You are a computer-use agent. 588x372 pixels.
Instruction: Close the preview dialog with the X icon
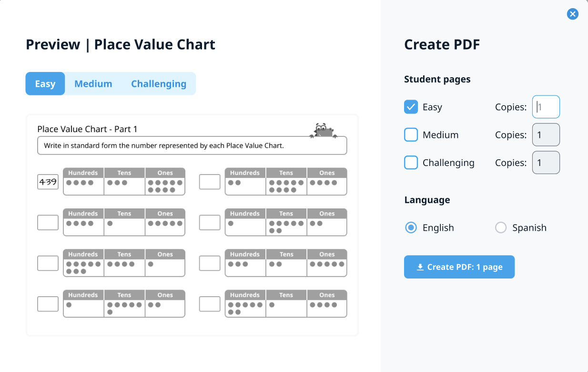(x=573, y=14)
